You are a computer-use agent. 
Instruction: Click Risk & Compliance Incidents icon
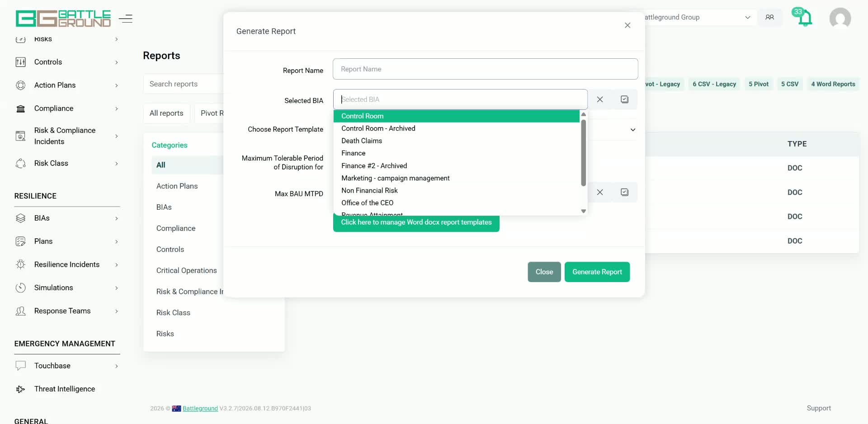(20, 136)
